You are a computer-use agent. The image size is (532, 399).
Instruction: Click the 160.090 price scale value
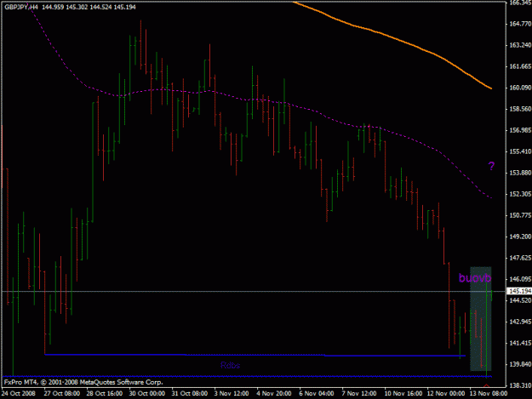(520, 88)
